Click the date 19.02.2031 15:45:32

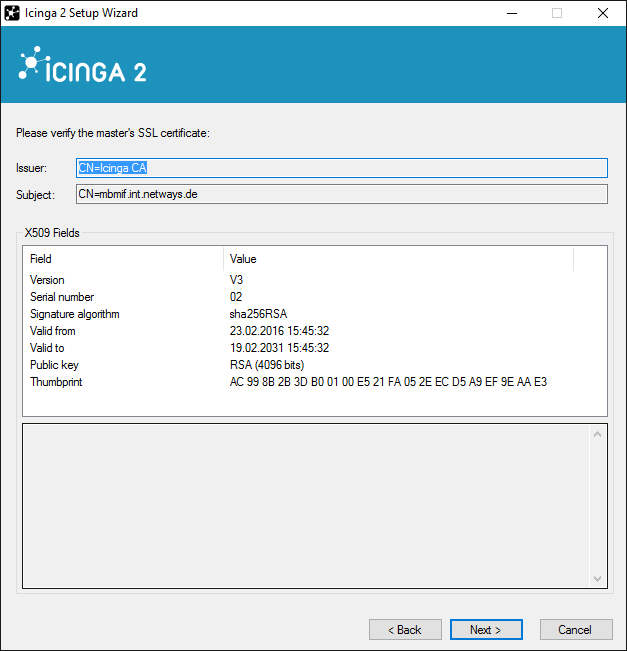tap(279, 348)
